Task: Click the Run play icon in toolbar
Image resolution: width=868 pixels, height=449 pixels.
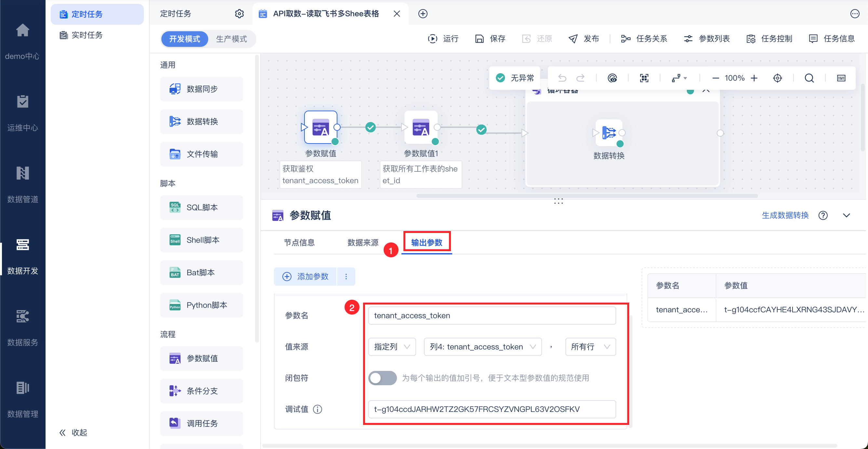Action: [x=433, y=39]
